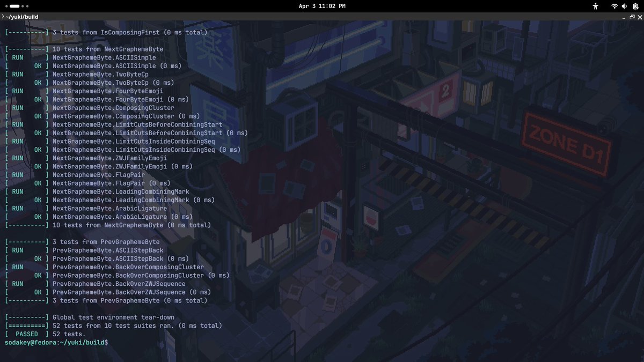Click the terminal prompt icon beside ~/yuki/build
Image resolution: width=644 pixels, height=362 pixels.
point(2,17)
